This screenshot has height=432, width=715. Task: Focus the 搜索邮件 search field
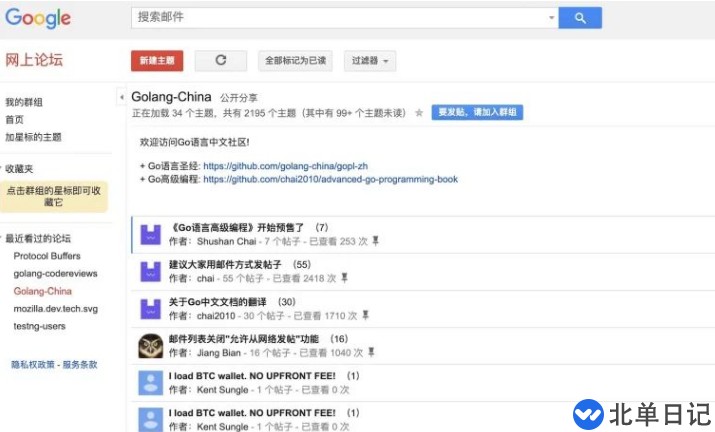pyautogui.click(x=340, y=18)
